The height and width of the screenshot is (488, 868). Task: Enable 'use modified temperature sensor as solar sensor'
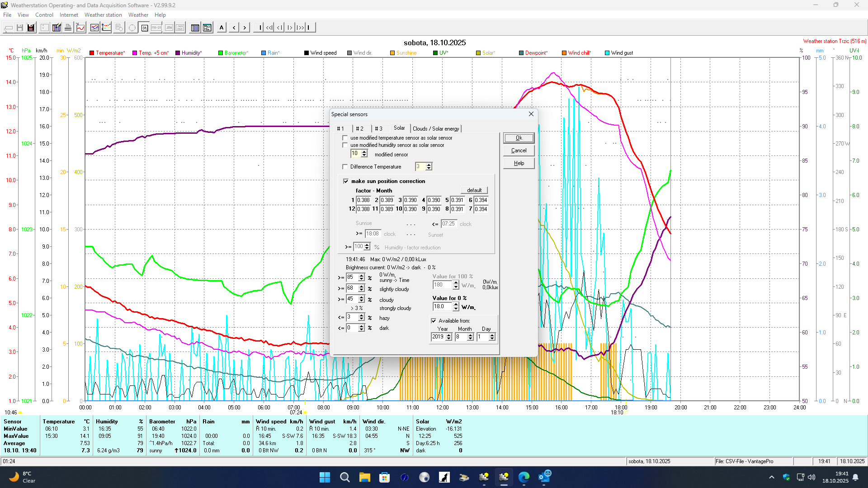click(x=345, y=138)
